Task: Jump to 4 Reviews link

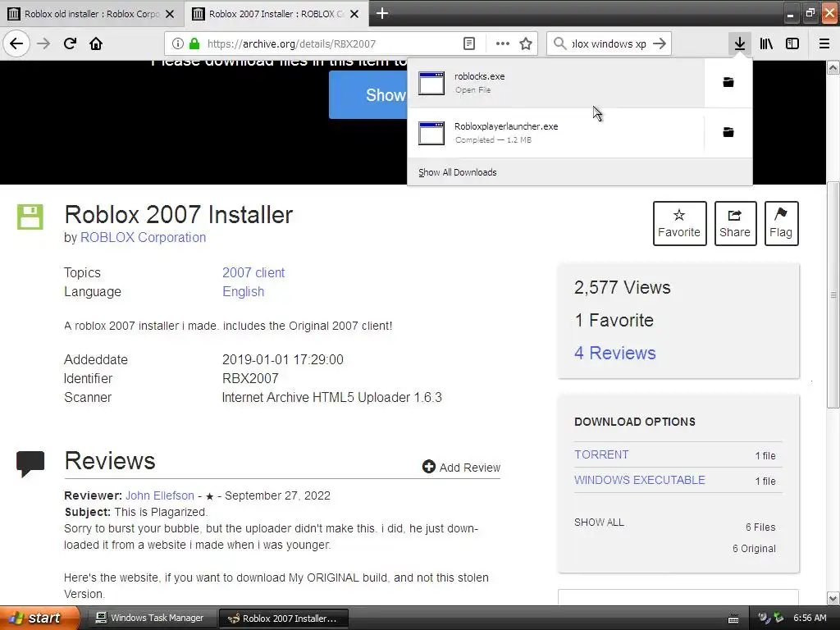Action: (615, 353)
